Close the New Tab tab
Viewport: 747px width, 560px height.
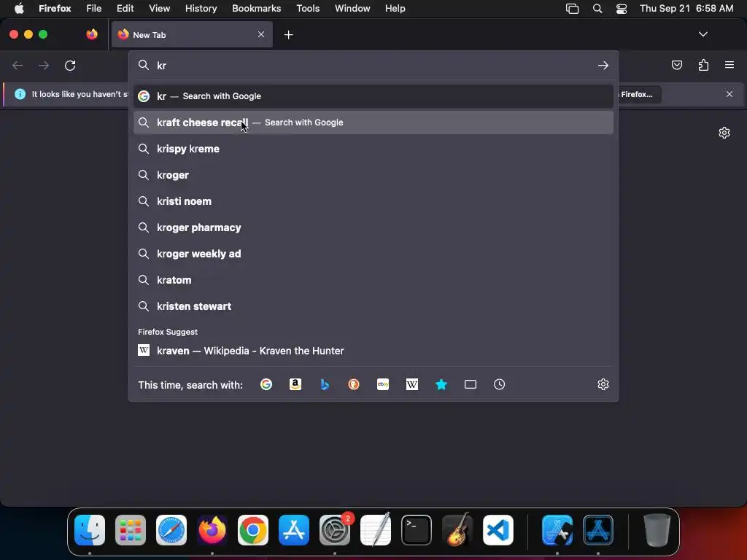click(261, 34)
